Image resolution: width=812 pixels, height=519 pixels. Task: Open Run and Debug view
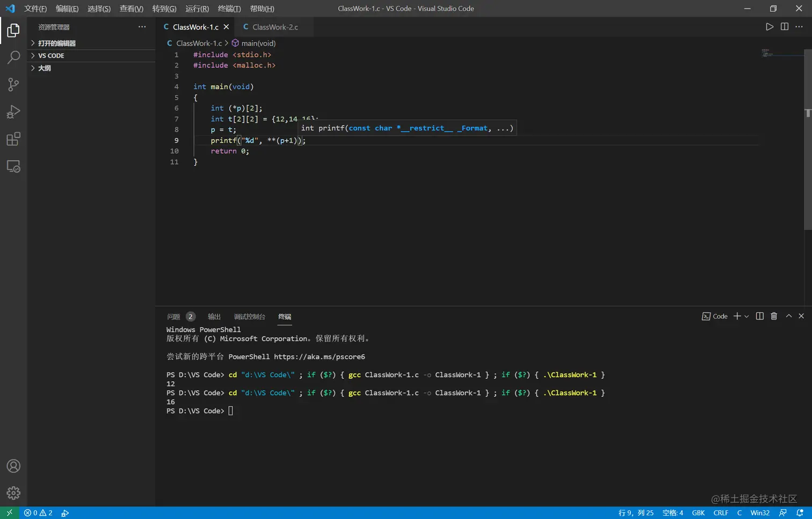(13, 112)
